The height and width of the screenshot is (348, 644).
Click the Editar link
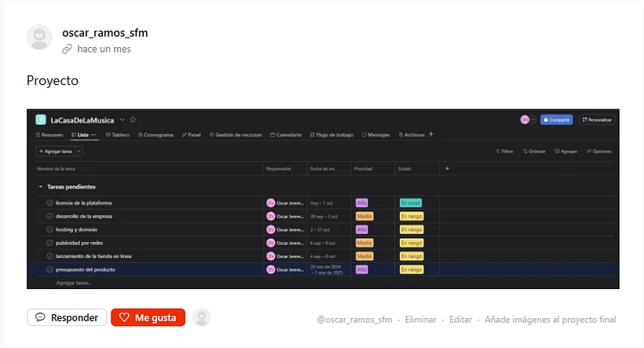(460, 320)
